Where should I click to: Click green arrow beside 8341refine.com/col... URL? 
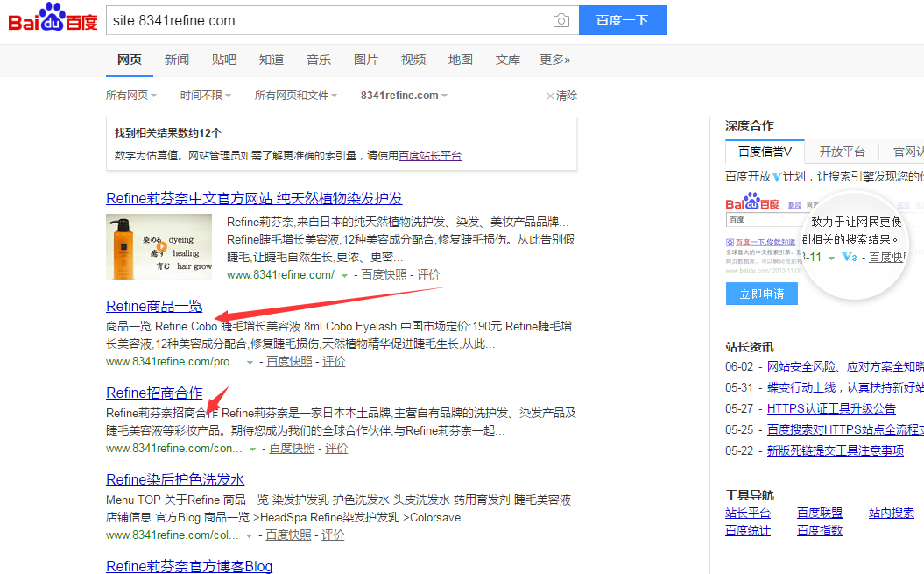tap(250, 535)
